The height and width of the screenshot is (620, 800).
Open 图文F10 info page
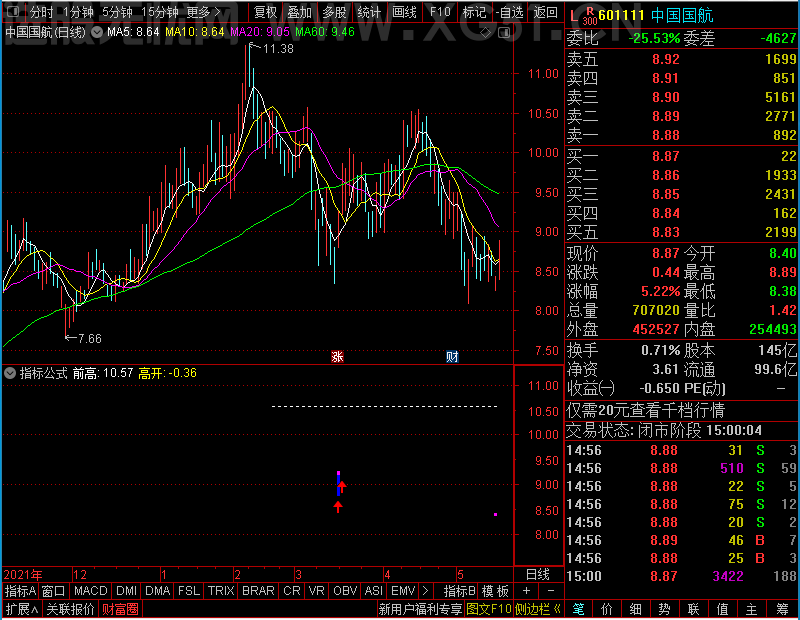(x=489, y=609)
